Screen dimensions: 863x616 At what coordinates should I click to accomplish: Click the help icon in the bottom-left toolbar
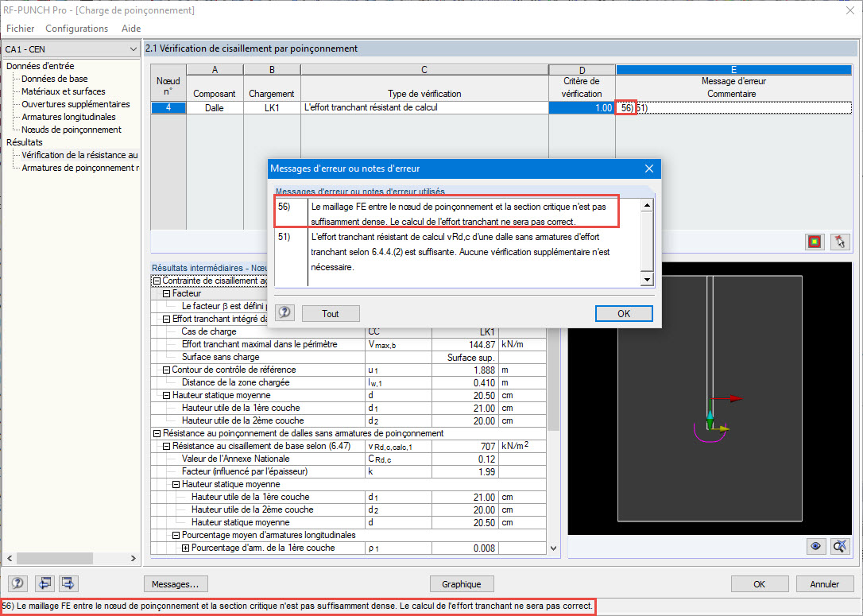pyautogui.click(x=17, y=583)
